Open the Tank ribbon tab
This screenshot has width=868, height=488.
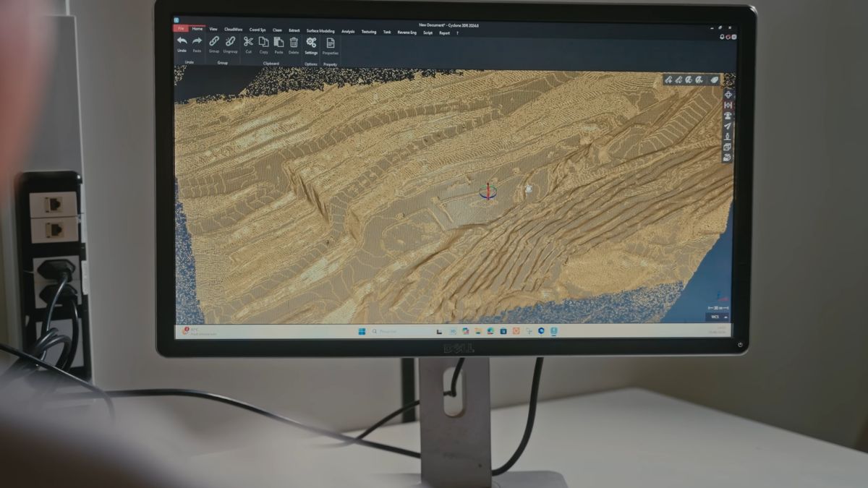tap(387, 32)
